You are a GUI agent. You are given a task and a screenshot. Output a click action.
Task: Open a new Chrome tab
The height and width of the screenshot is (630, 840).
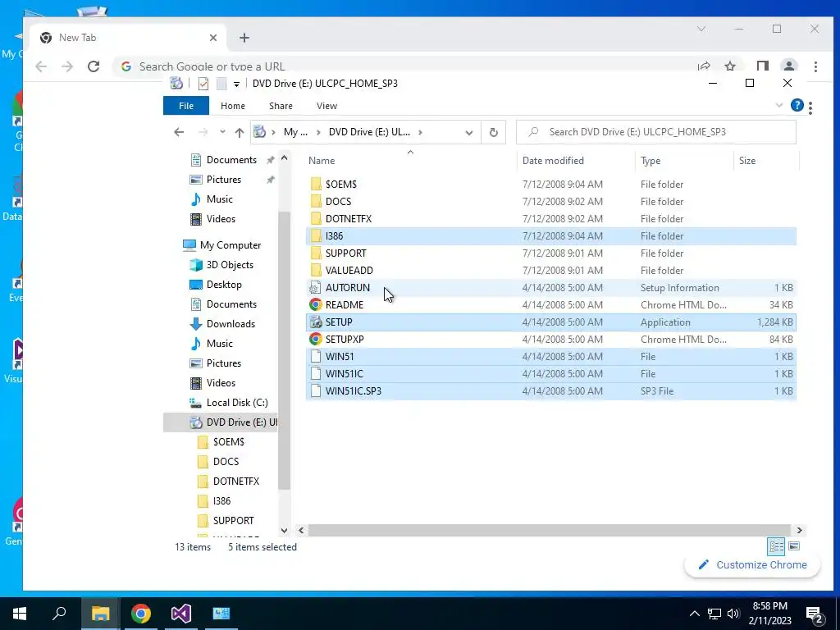click(x=244, y=38)
